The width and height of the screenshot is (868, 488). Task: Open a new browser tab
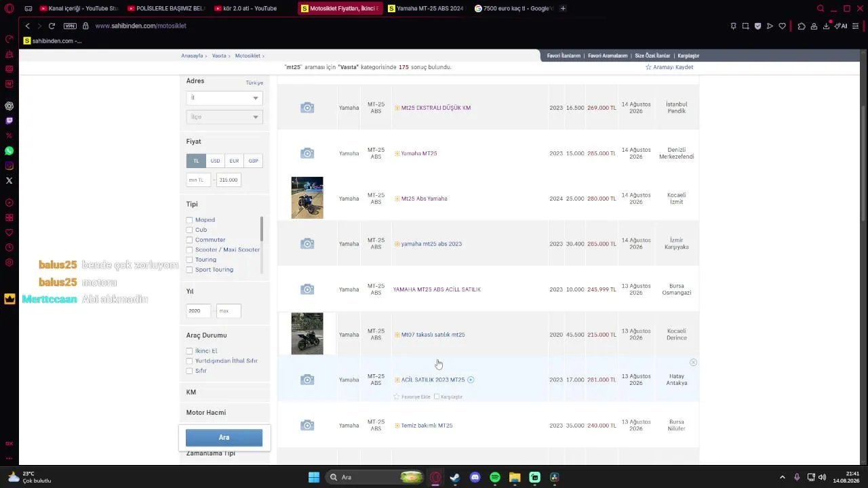[x=563, y=8]
